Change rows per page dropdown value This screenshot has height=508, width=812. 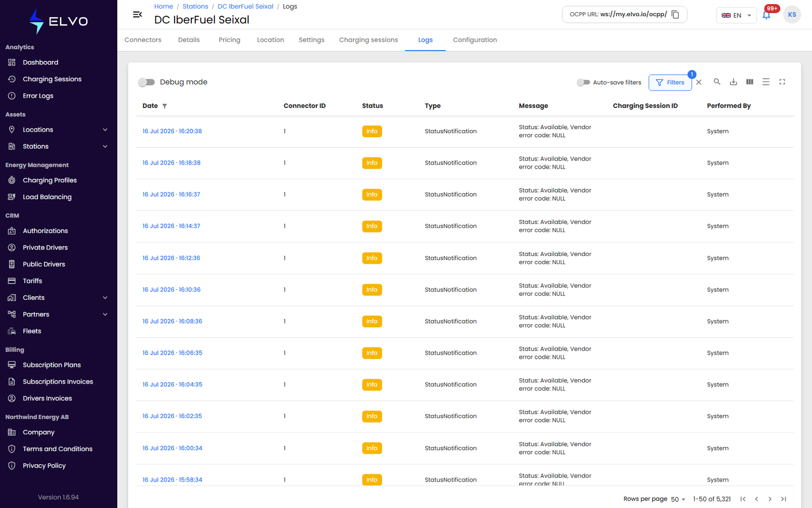coord(678,499)
